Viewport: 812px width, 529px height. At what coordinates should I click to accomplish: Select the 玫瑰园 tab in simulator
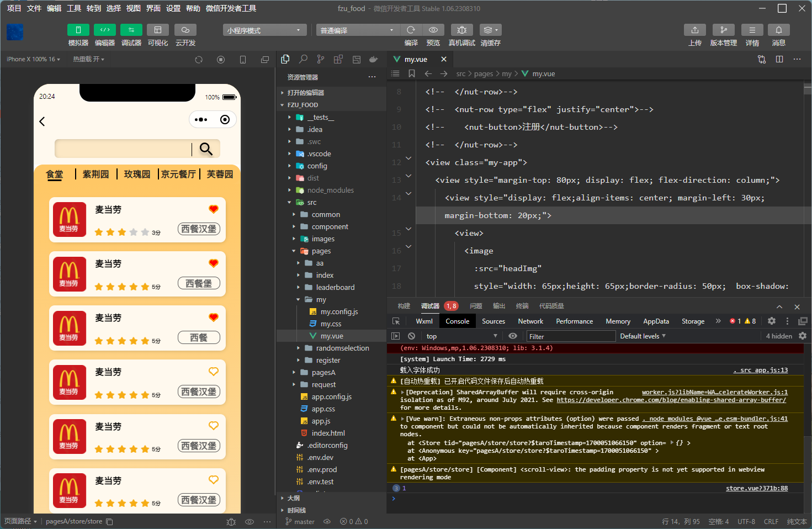coord(137,174)
